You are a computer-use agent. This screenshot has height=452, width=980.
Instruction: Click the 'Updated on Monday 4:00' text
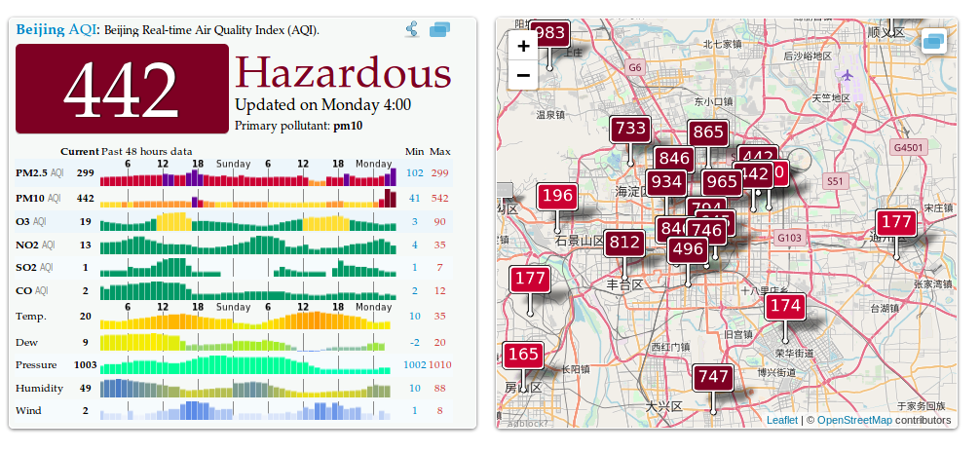click(x=322, y=105)
